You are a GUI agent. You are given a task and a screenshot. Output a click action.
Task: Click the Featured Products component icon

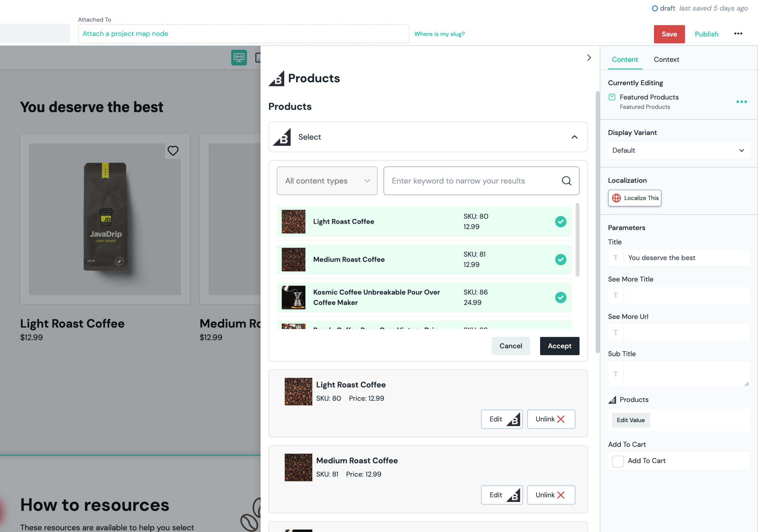[x=612, y=97]
